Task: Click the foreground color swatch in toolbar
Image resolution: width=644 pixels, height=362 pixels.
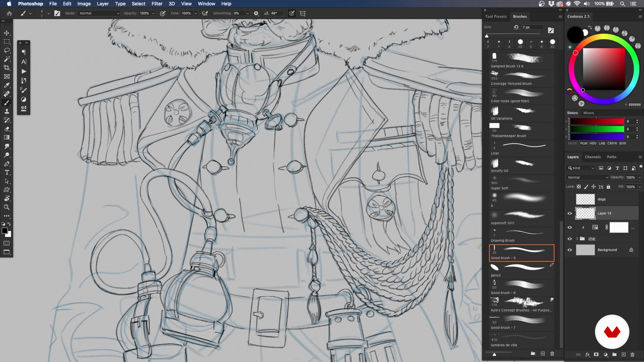Action: [5, 231]
